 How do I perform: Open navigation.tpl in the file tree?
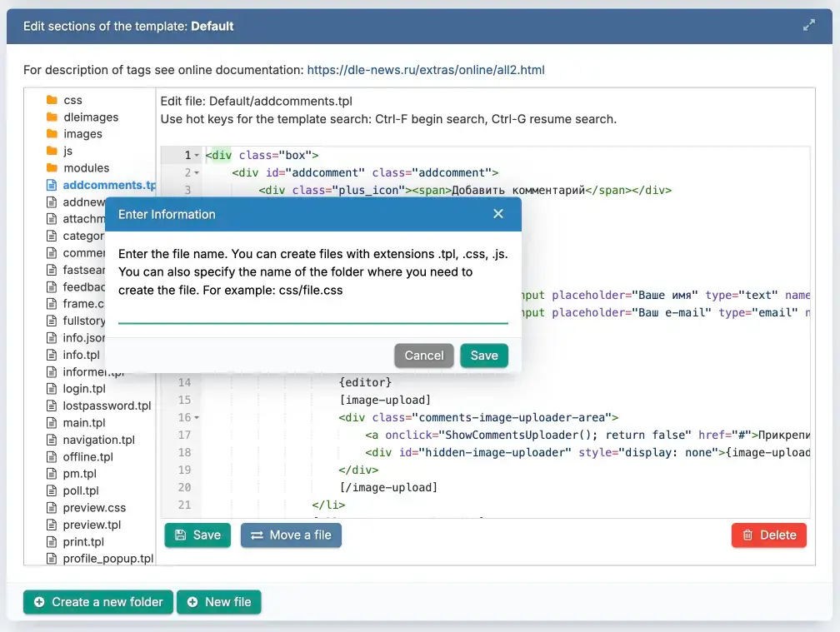(x=98, y=440)
